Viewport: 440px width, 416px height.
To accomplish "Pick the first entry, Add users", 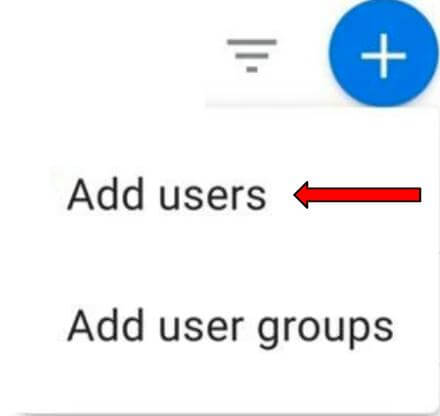I will (166, 194).
